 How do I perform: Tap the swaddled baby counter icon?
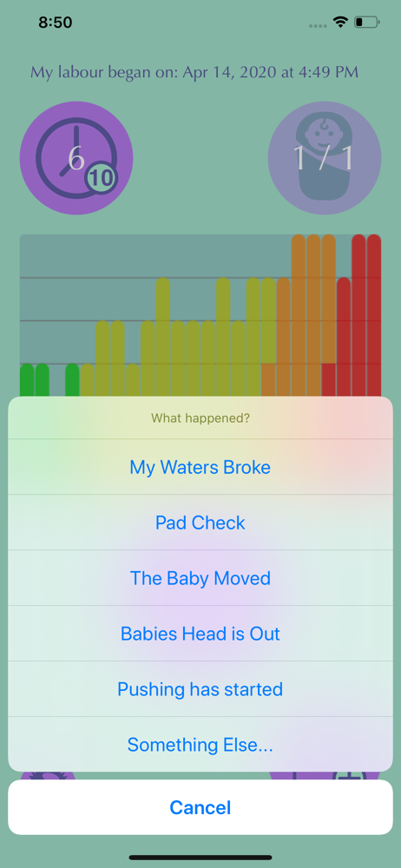pyautogui.click(x=325, y=158)
